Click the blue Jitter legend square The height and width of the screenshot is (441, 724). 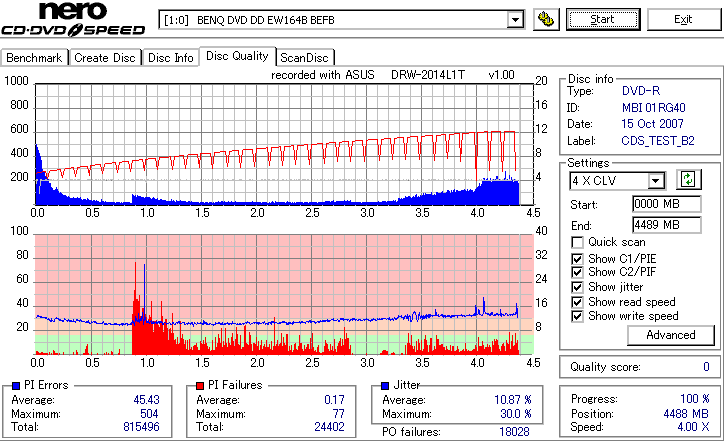[x=385, y=386]
